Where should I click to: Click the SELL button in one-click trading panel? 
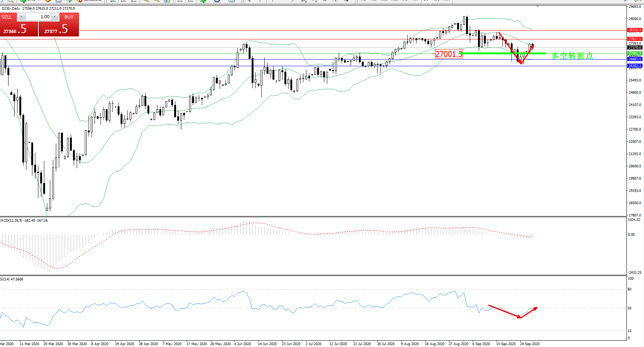(x=7, y=17)
